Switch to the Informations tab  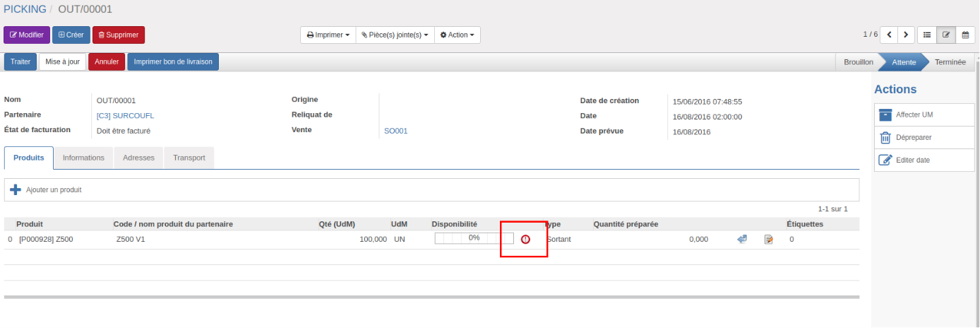(83, 158)
